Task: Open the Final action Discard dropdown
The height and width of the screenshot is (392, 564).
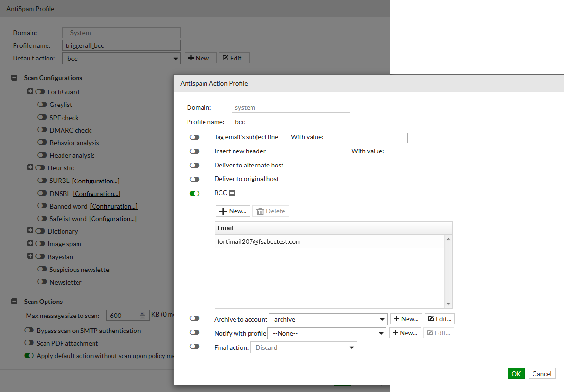Action: coord(303,347)
